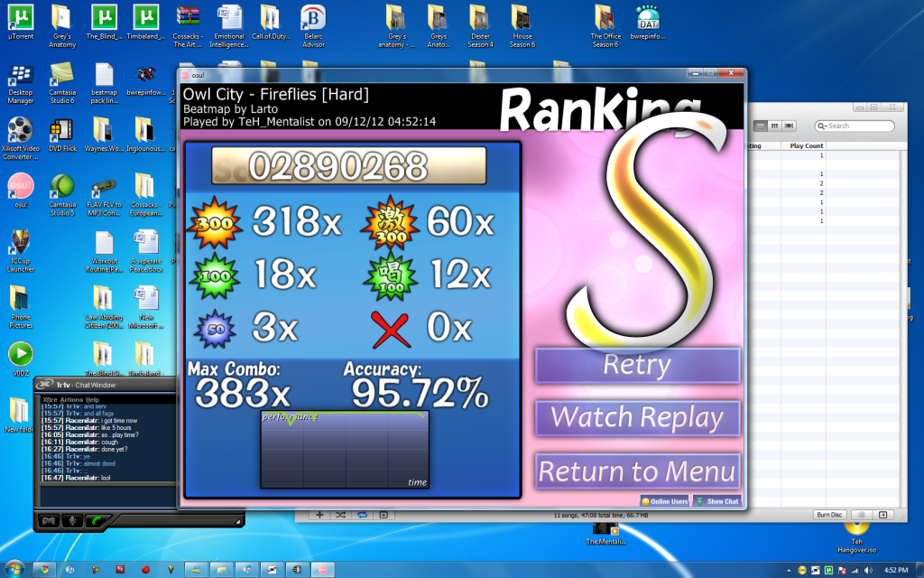Click iTunes add playlist plus button
The width and height of the screenshot is (924, 578).
click(319, 515)
